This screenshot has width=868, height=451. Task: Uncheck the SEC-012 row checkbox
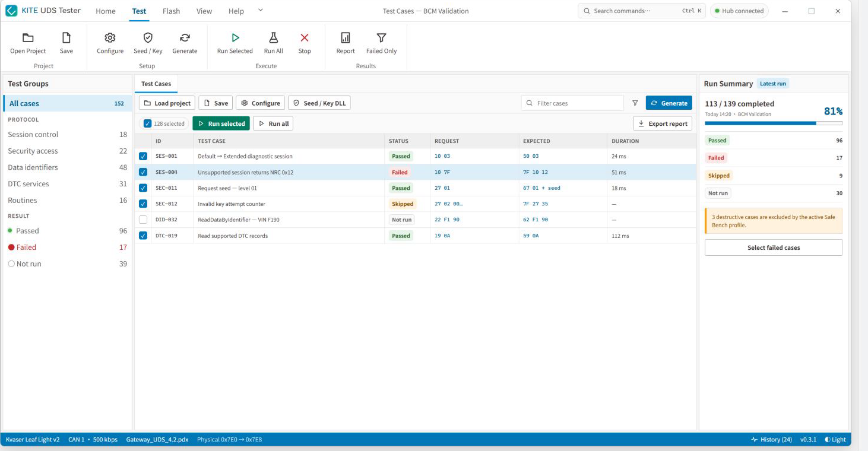(143, 204)
